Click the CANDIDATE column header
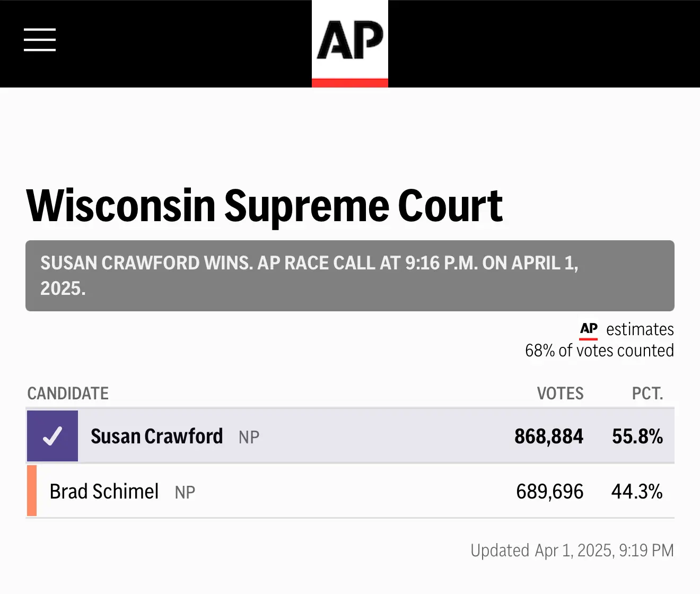Screen dimensions: 700x594 click(x=68, y=394)
